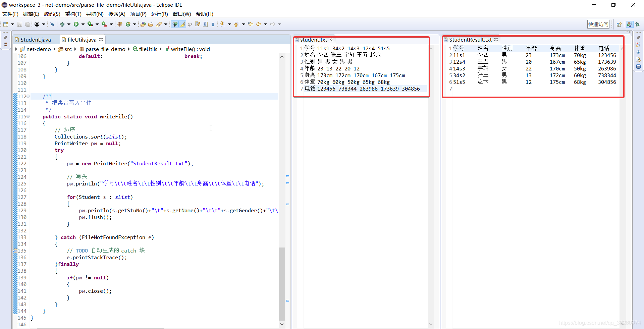Viewport: 644px width, 329px height.
Task: Open the External Tools dropdown arrow
Action: [111, 24]
